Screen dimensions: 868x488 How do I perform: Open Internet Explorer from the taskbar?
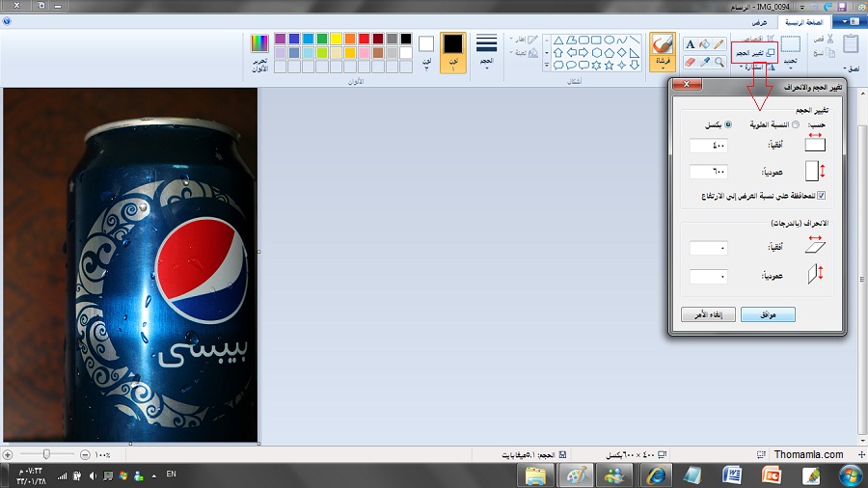click(x=656, y=475)
